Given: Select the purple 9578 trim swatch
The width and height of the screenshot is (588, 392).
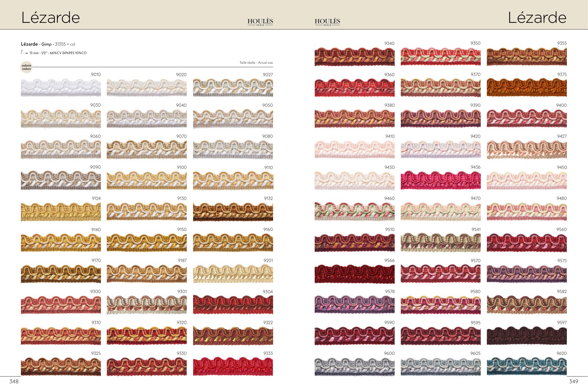Looking at the screenshot, I should pos(354,305).
